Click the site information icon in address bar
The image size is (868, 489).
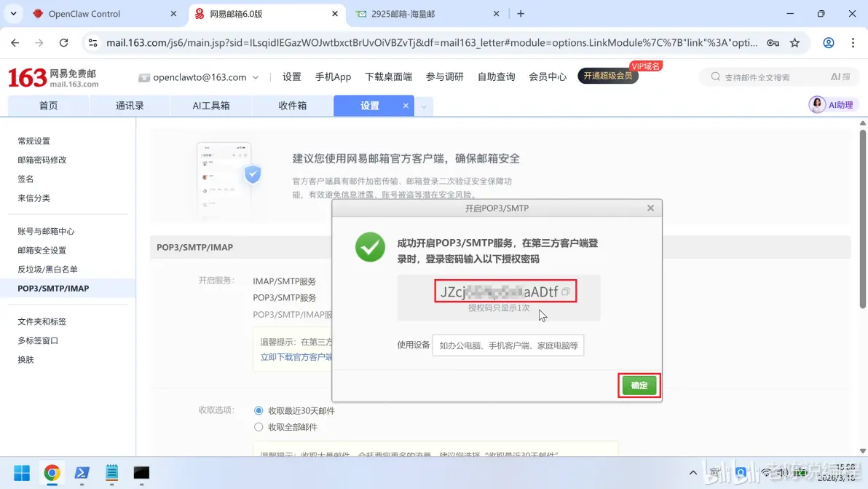pos(92,43)
